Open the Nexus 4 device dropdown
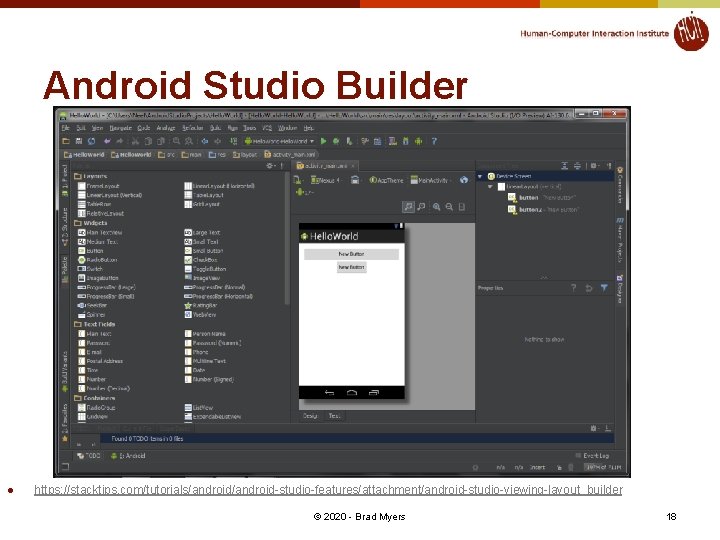The height and width of the screenshot is (540, 720). pyautogui.click(x=326, y=180)
